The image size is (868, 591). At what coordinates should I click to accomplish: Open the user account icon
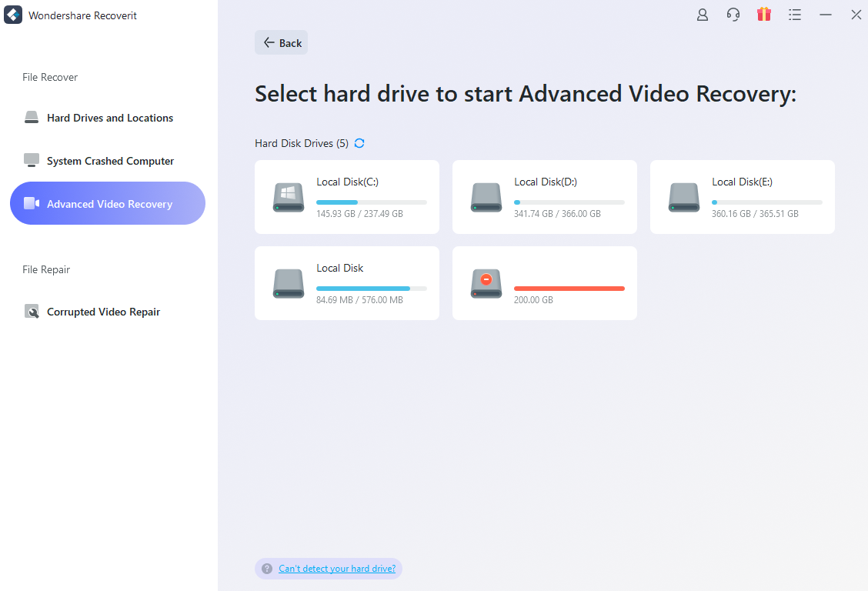703,15
